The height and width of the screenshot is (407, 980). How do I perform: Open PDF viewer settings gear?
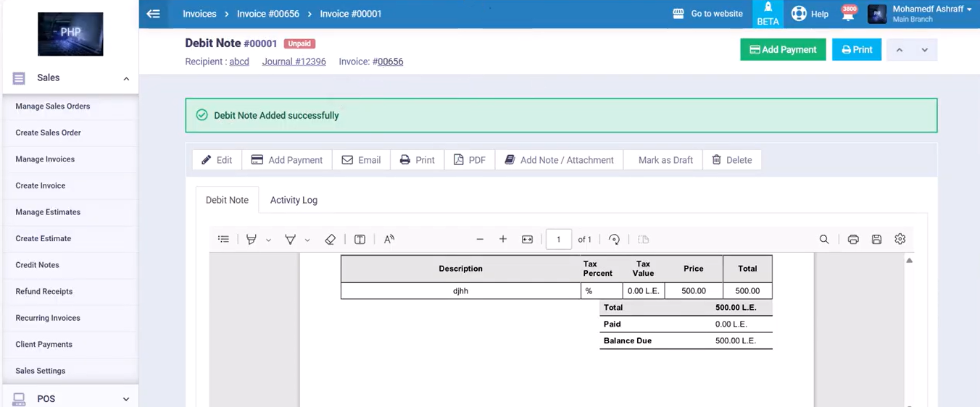(900, 239)
